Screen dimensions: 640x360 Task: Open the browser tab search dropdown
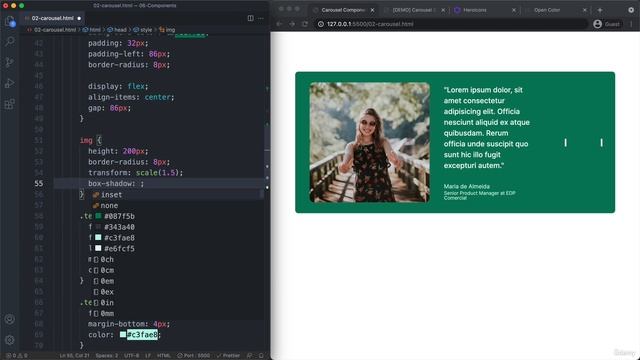(631, 10)
